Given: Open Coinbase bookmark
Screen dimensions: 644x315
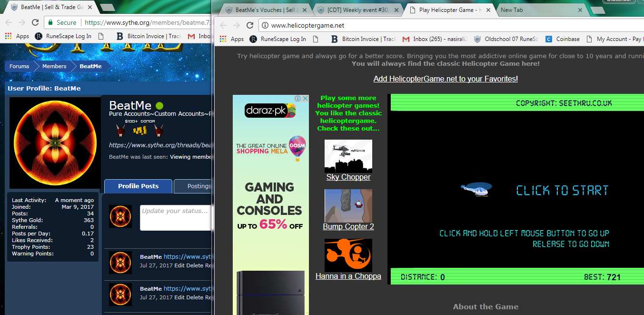Looking at the screenshot, I should [x=563, y=39].
